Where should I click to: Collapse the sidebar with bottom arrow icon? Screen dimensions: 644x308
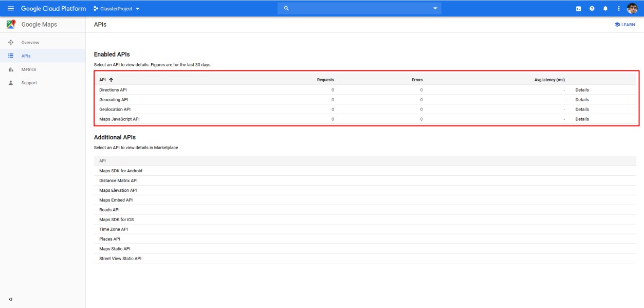(x=11, y=299)
